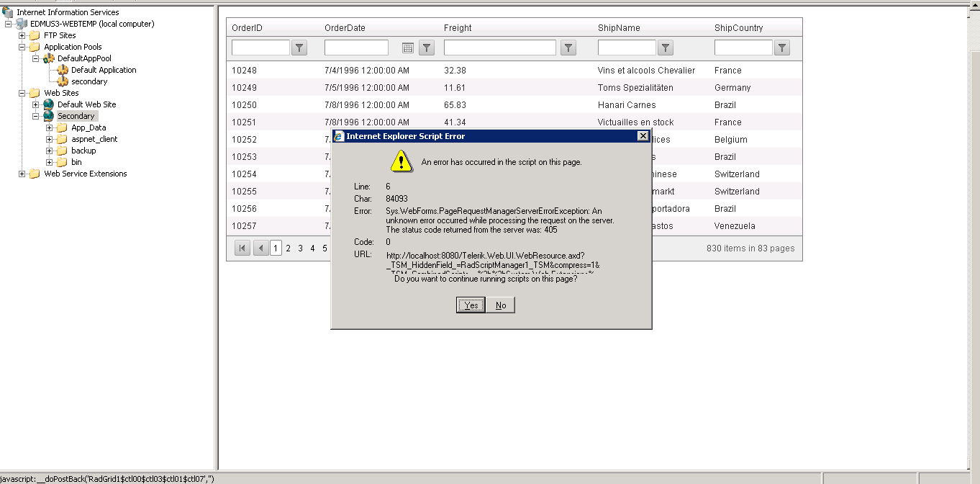Viewport: 980px width, 484px height.
Task: Click the bin folder icon
Action: pyautogui.click(x=62, y=162)
